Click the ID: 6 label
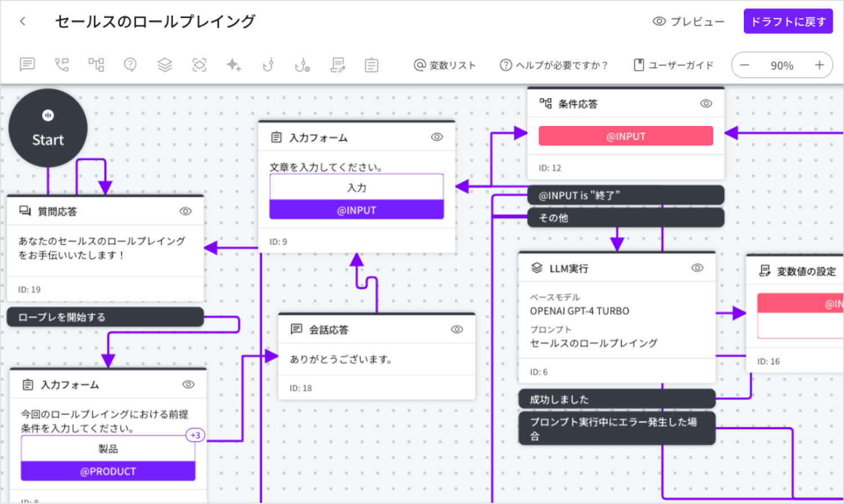Screen dimensions: 844x504 538,372
